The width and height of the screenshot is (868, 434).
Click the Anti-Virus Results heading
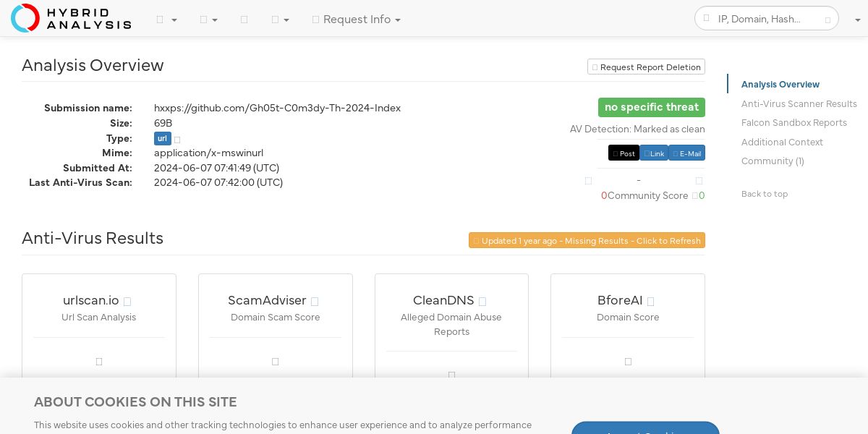pos(93,238)
